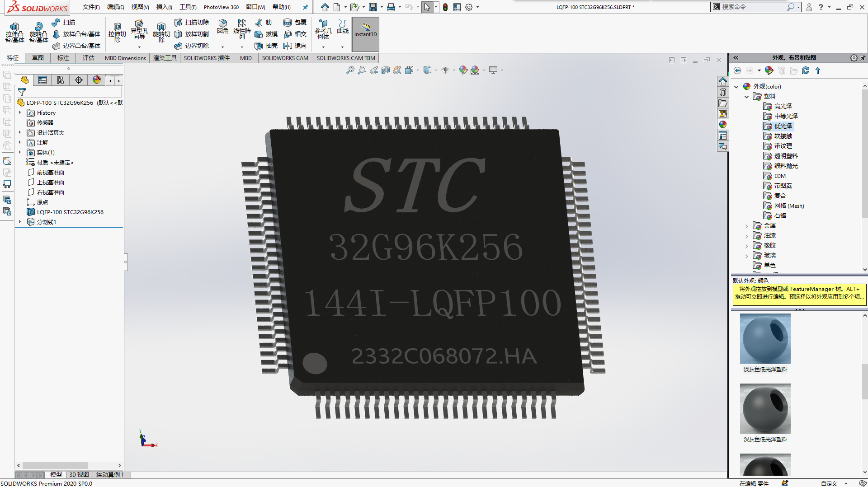
Task: Expand the 橡胶 appearance folder
Action: pyautogui.click(x=746, y=245)
